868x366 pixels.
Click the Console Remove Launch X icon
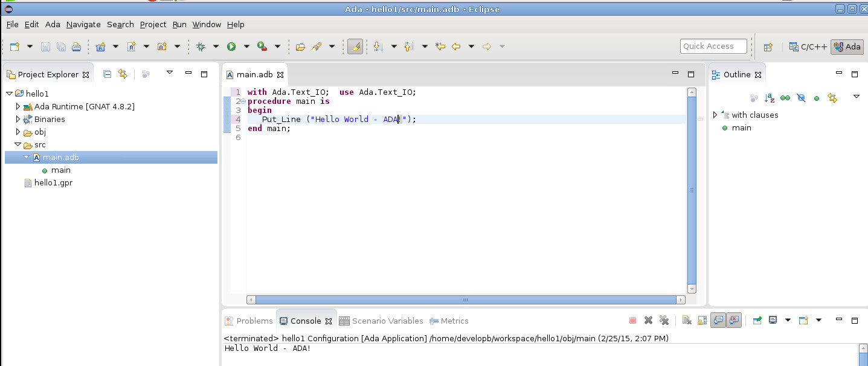click(648, 320)
